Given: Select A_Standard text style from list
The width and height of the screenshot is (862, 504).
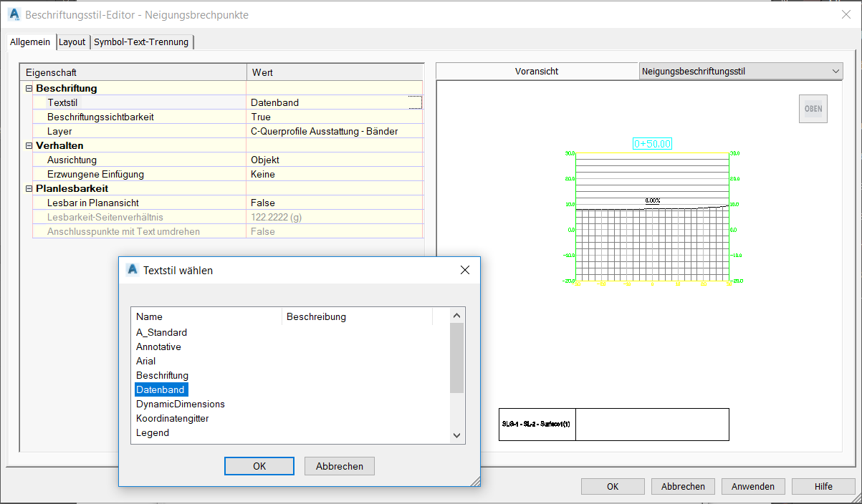Looking at the screenshot, I should 162,332.
